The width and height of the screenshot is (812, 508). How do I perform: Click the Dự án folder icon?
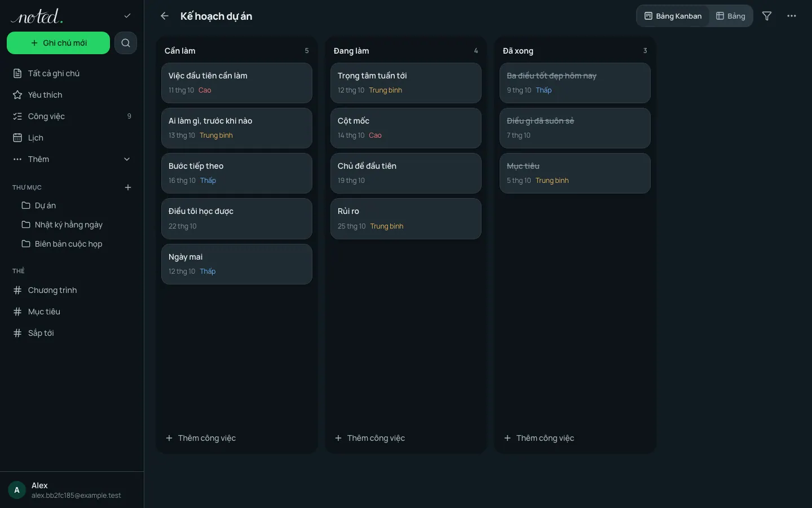[x=26, y=205]
